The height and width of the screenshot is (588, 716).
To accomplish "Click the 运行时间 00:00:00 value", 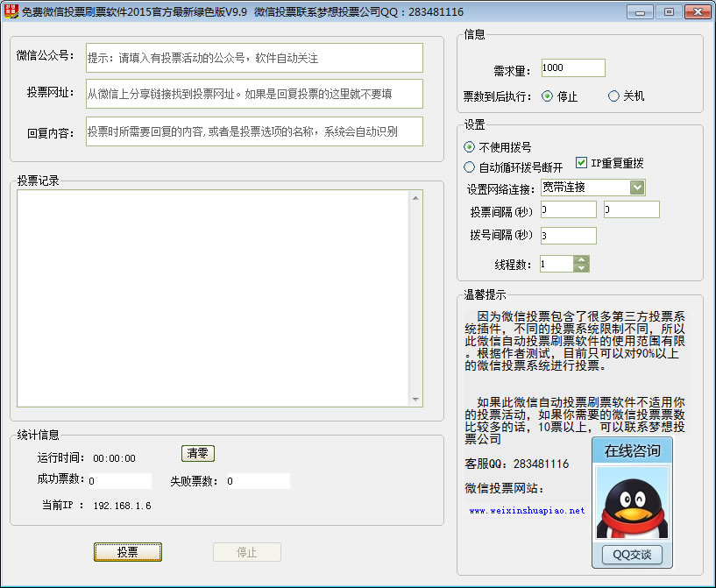I will pyautogui.click(x=114, y=458).
